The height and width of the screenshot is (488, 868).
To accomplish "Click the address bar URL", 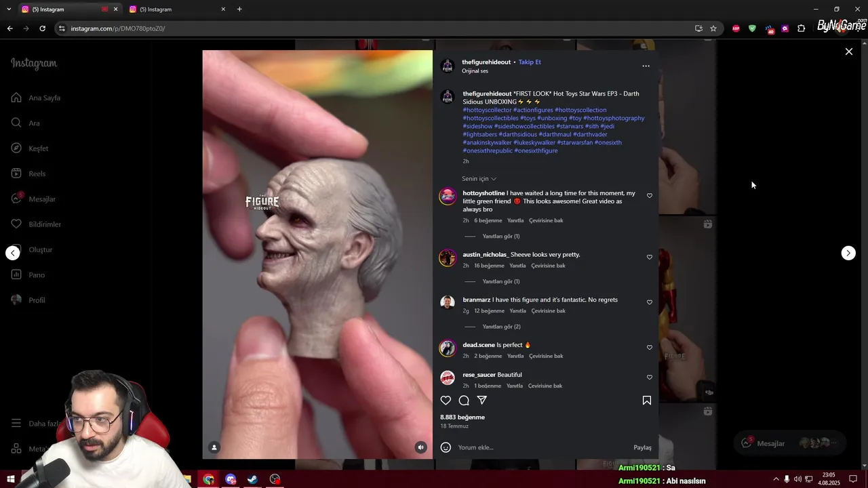I will tap(118, 28).
